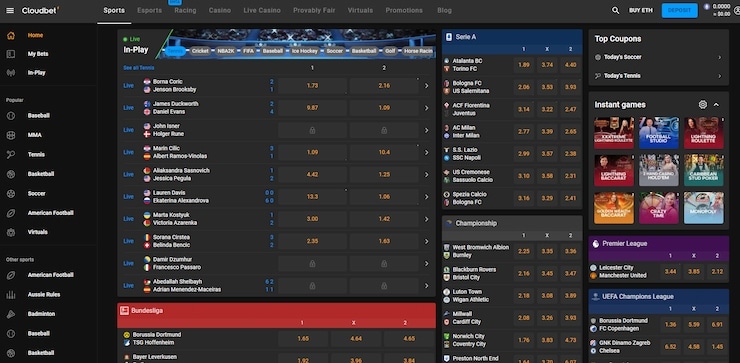Image resolution: width=740 pixels, height=363 pixels.
Task: Click the Badminton shuttlecock icon
Action: coord(11,314)
